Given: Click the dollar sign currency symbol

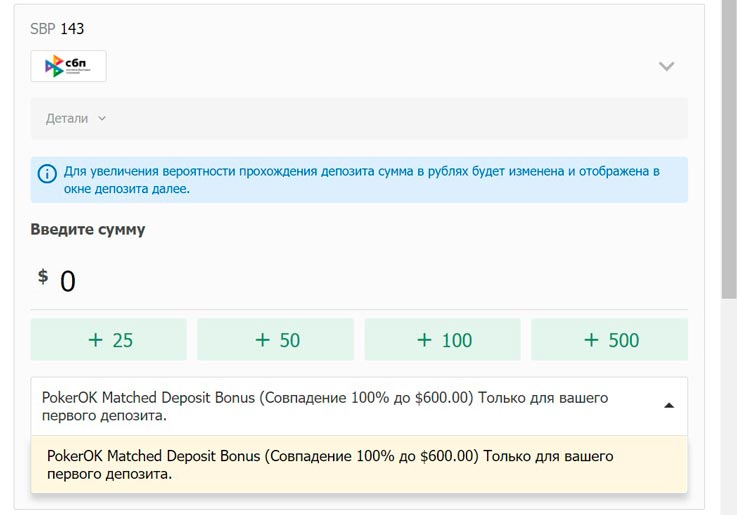Looking at the screenshot, I should (43, 277).
